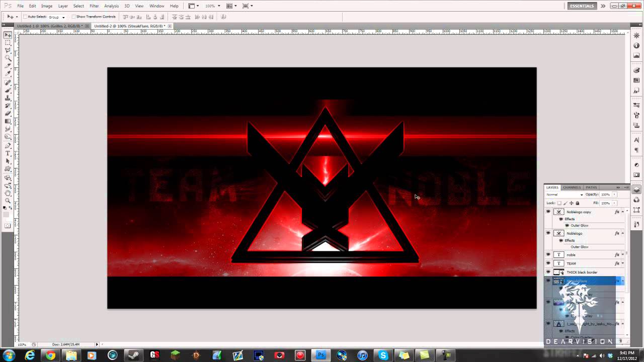Hide the THICK black border layer
The image size is (644, 362).
[548, 272]
